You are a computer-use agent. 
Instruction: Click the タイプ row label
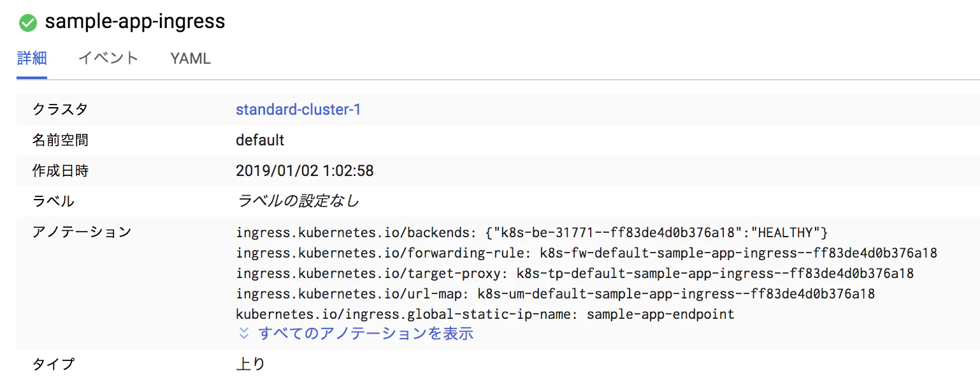click(x=53, y=365)
